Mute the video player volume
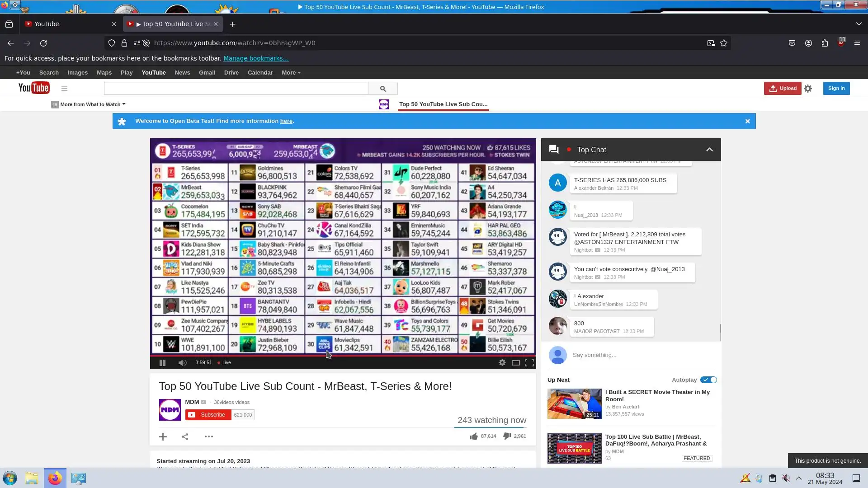 [x=182, y=363]
